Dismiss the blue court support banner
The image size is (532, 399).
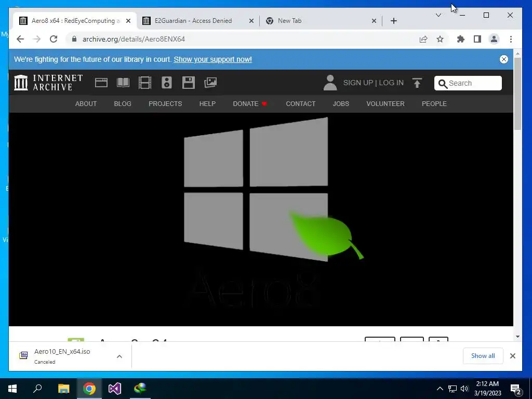(504, 59)
